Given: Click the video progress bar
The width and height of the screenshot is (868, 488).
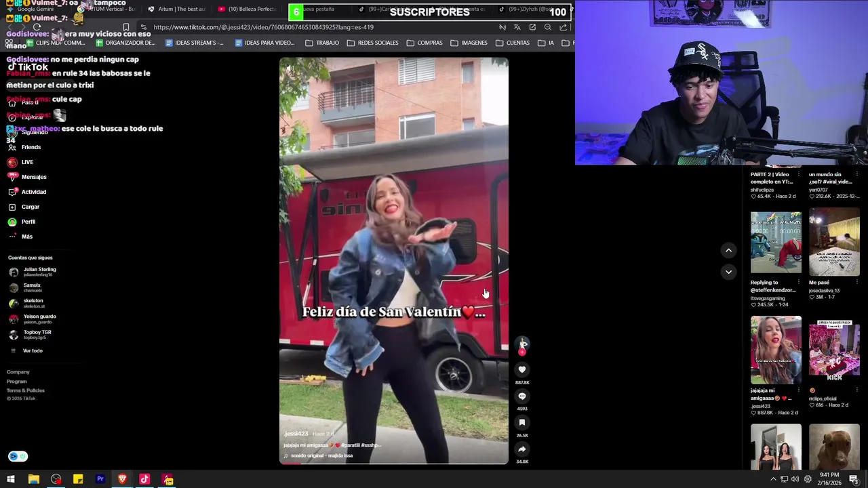Looking at the screenshot, I should coord(393,463).
